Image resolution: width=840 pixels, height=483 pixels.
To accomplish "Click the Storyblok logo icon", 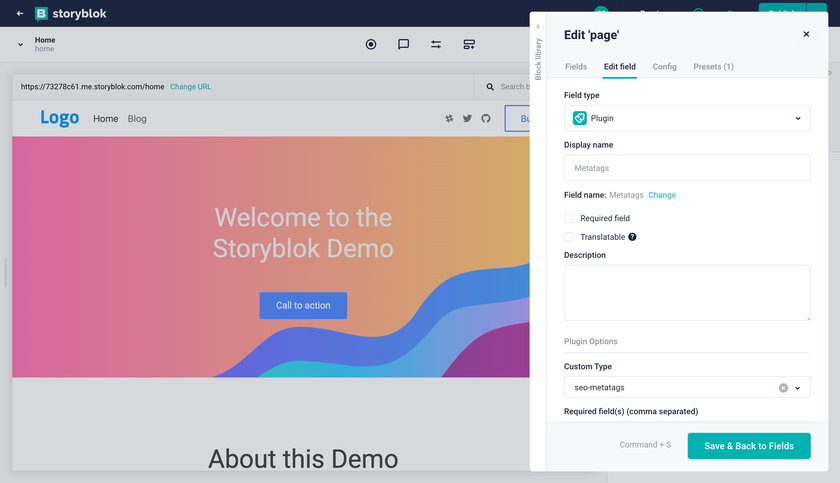I will [41, 13].
